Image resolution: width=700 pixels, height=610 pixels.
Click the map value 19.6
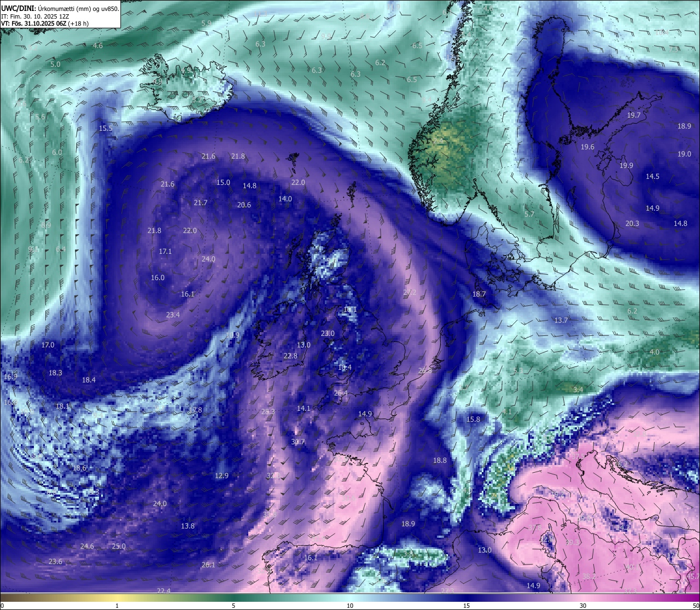tap(587, 147)
